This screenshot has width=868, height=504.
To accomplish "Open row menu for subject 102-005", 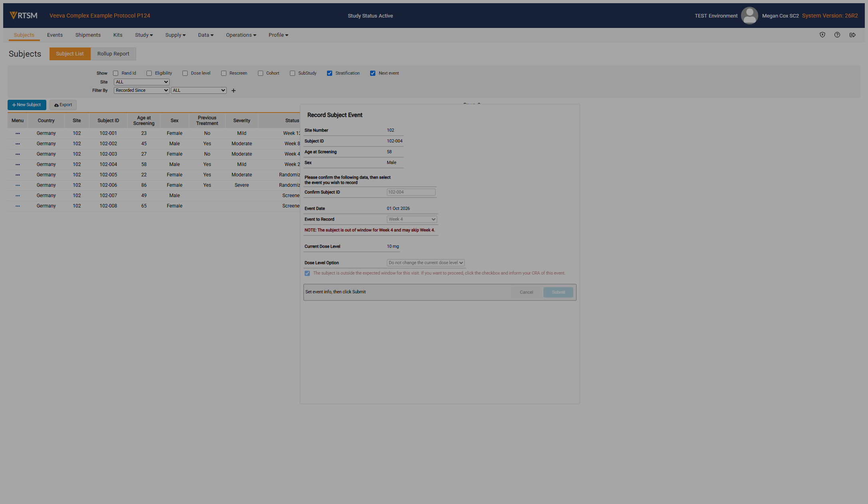I will pos(18,175).
